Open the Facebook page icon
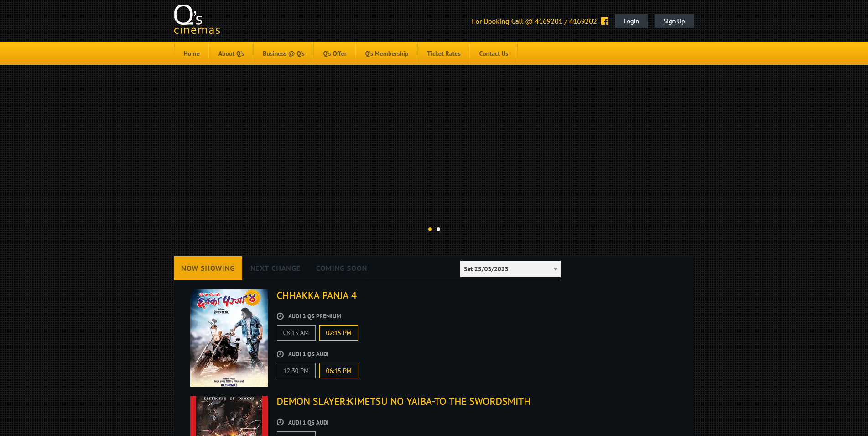868x436 pixels. 605,21
